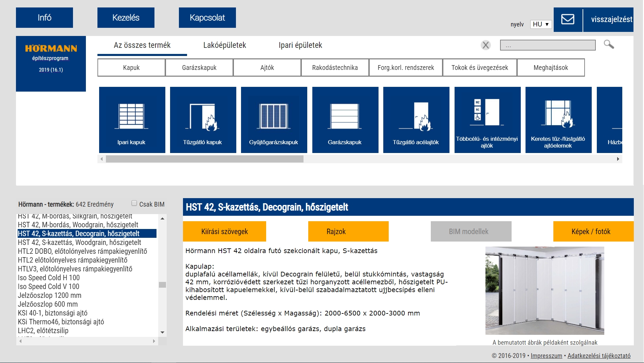Select Jelzőoszlop 1200 mm

coord(50,295)
